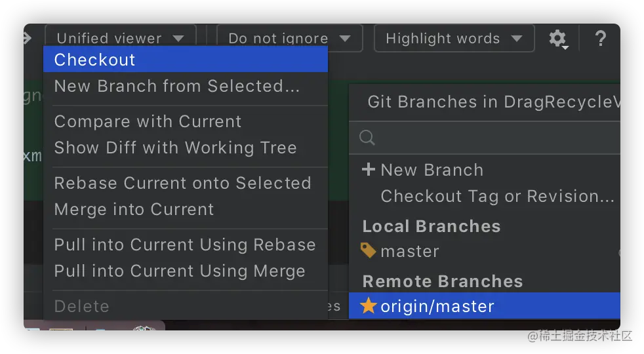The height and width of the screenshot is (354, 644).
Task: Click Compare with Current
Action: point(186,121)
